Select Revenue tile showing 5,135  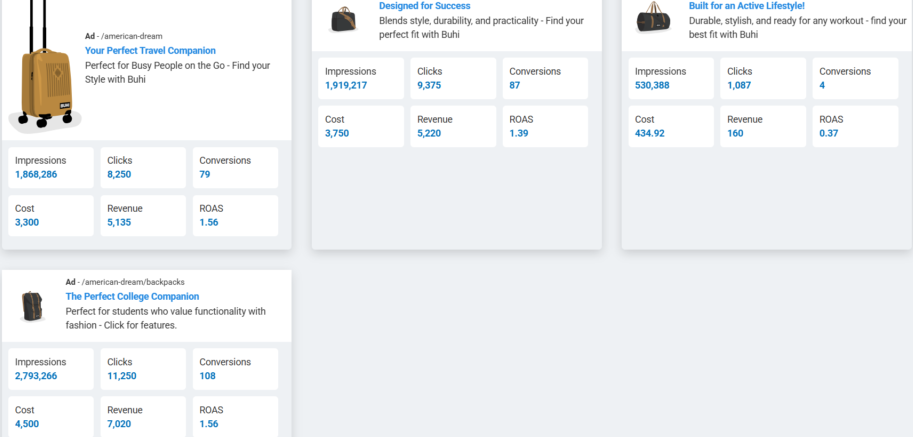[x=143, y=215]
